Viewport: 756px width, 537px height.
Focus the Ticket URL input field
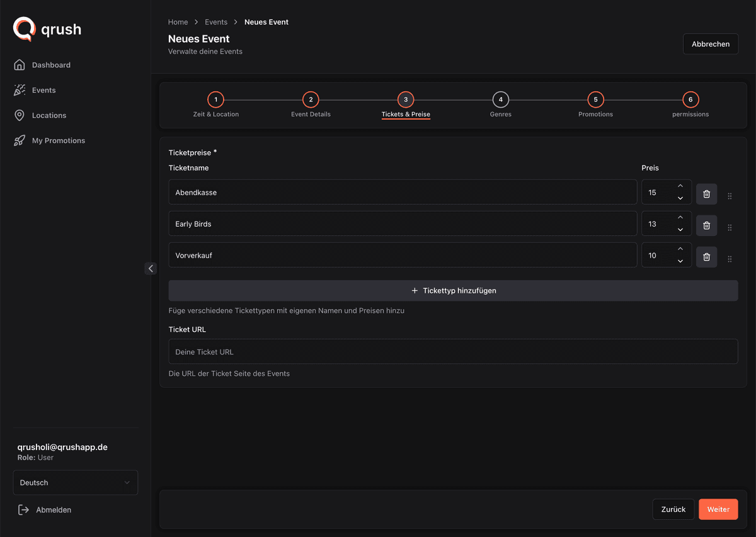[453, 351]
